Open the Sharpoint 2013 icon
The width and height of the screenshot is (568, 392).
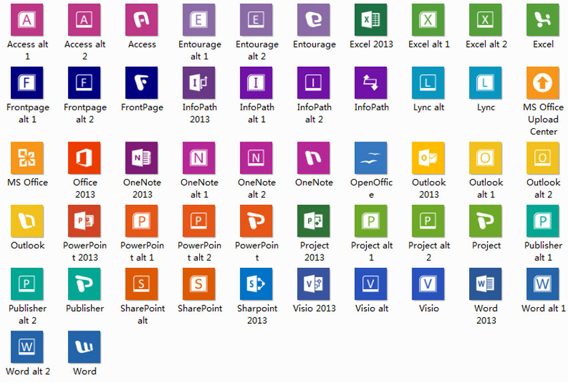coord(256,284)
